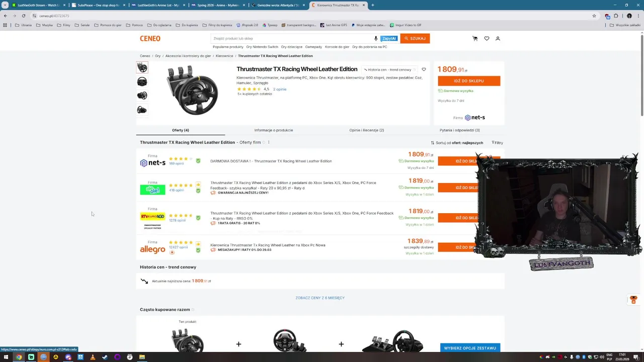Open Gamepady popular products link
Image resolution: width=644 pixels, height=362 pixels.
(x=313, y=47)
